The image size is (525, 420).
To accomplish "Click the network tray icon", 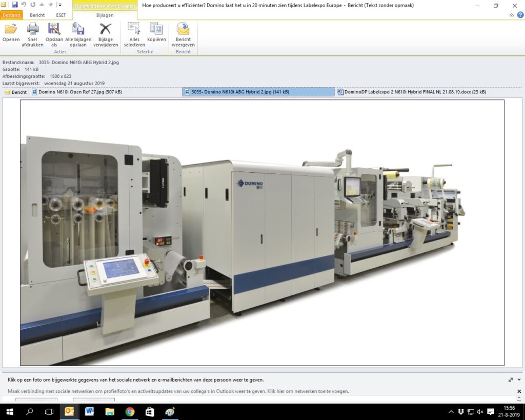I will point(471,412).
